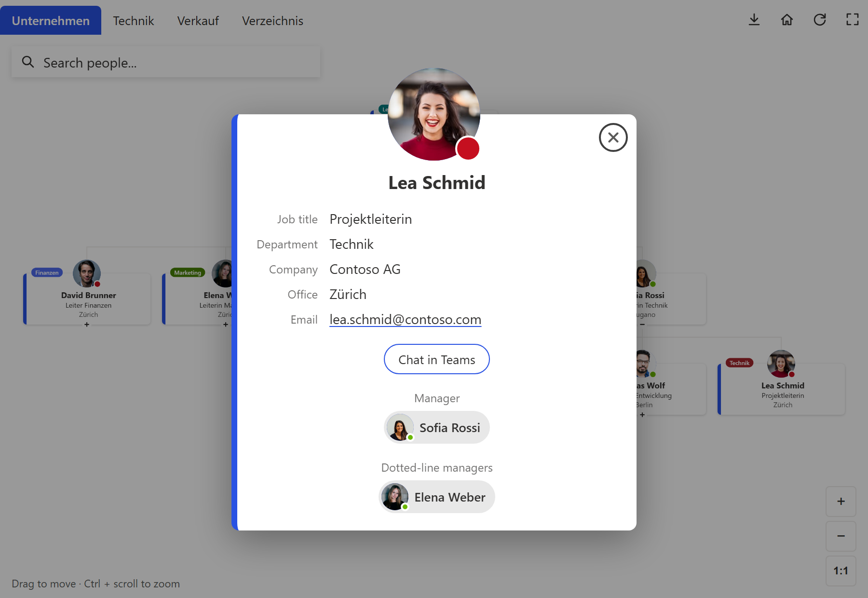
Task: Go to the home view icon
Action: coord(787,20)
